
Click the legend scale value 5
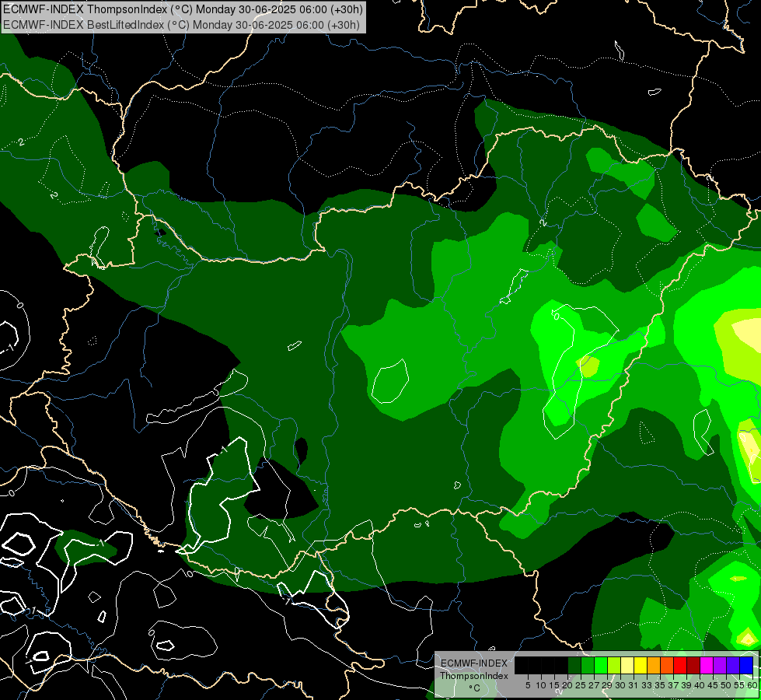[528, 685]
